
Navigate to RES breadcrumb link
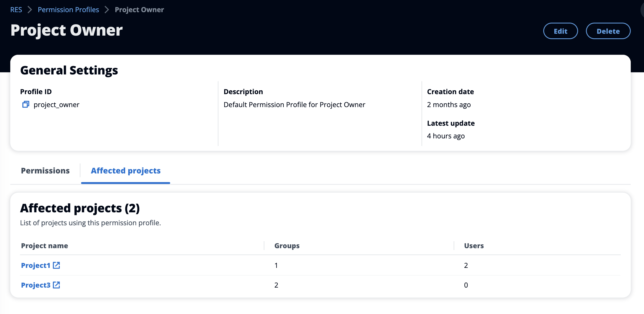(17, 9)
